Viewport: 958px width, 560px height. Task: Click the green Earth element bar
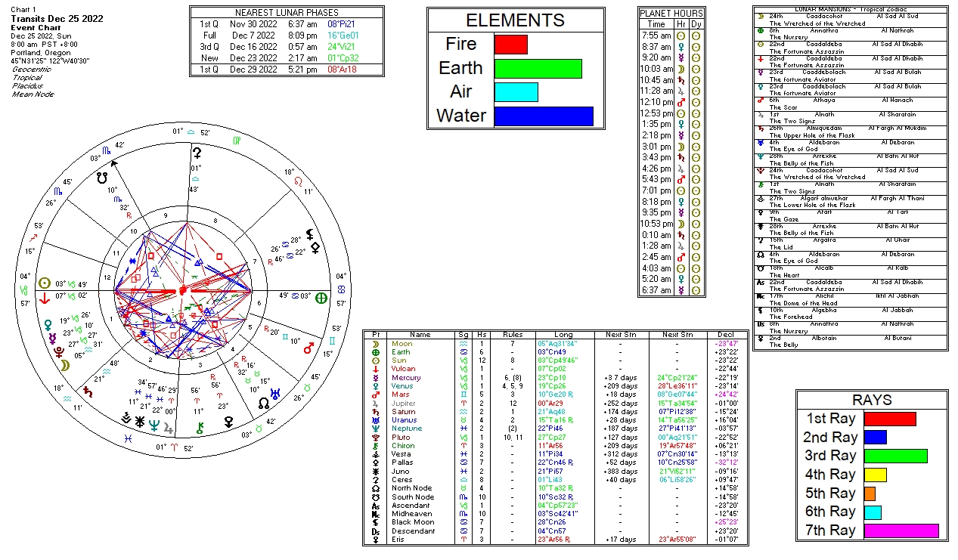[538, 68]
